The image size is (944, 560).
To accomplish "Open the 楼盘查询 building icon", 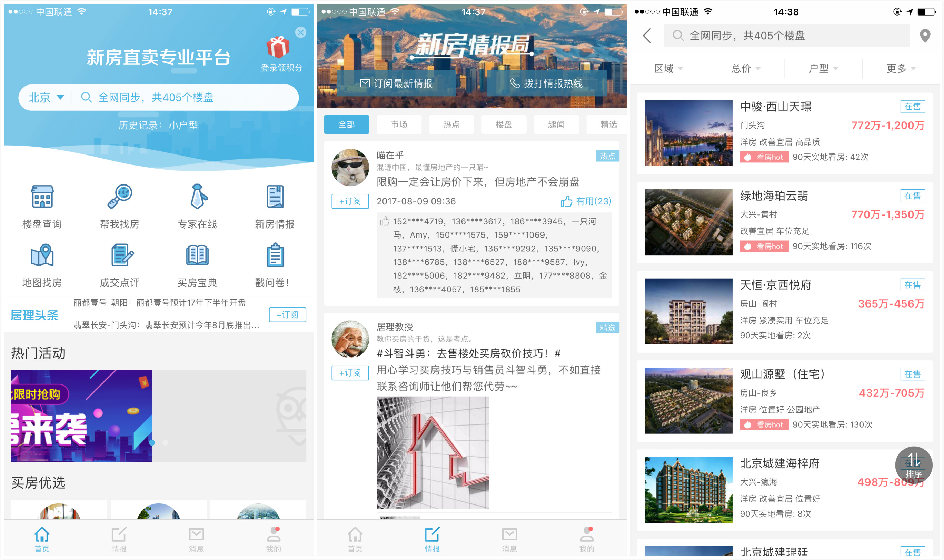I will tap(42, 197).
